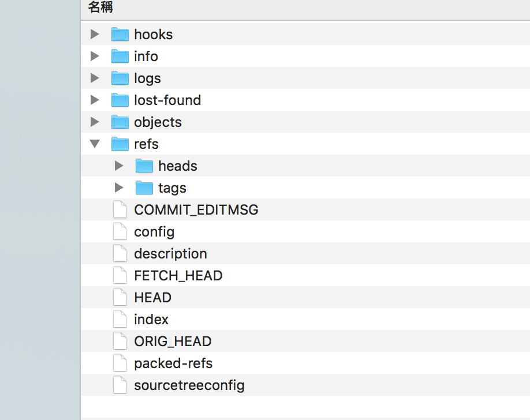
Task: Expand the tags folder disclosure triangle
Action: coord(119,187)
